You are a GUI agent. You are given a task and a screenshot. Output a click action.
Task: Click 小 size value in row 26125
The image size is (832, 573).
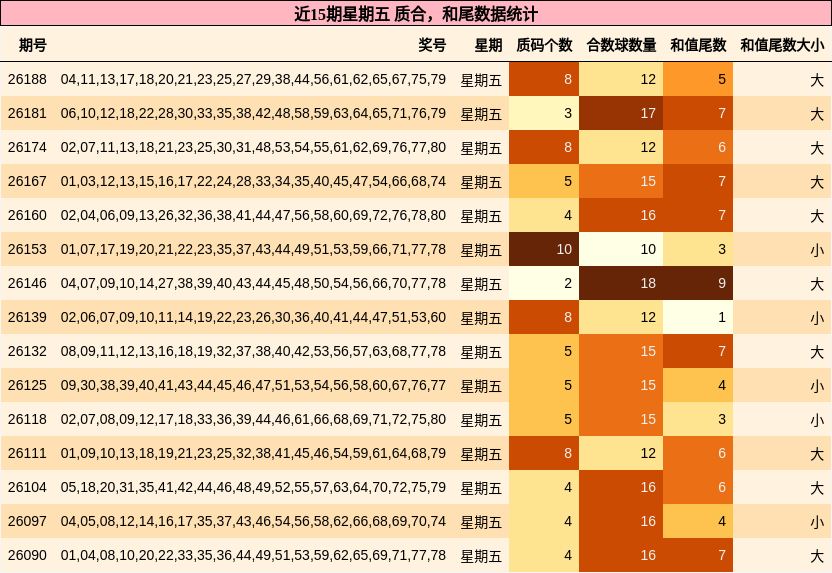[x=817, y=386]
